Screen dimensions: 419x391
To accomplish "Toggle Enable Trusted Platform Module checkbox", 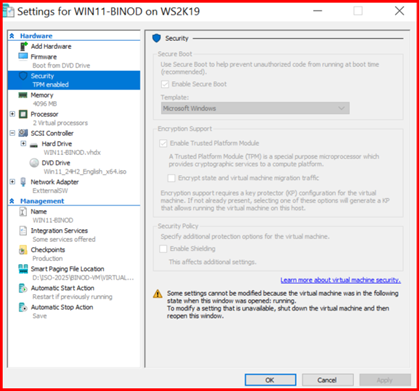I will [163, 143].
